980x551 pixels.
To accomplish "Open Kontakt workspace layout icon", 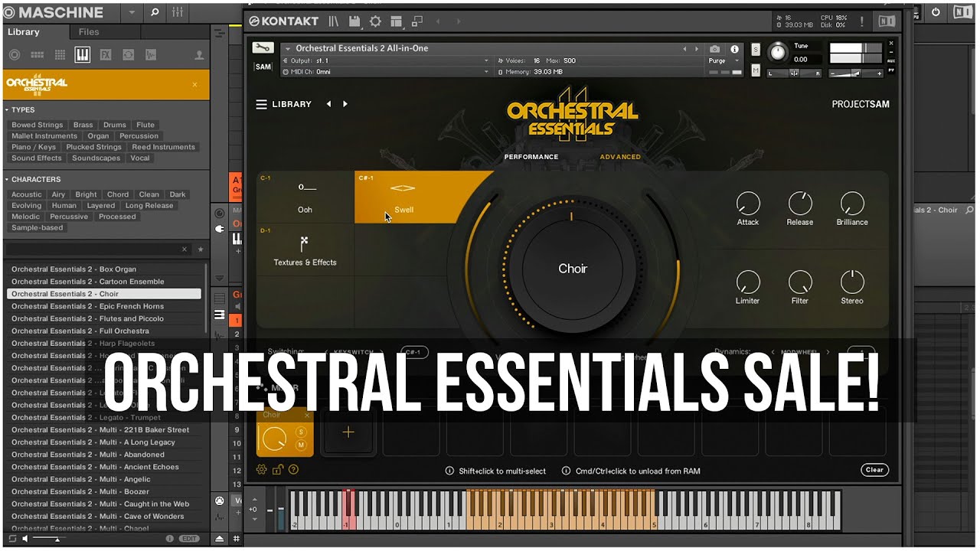I will click(x=396, y=21).
